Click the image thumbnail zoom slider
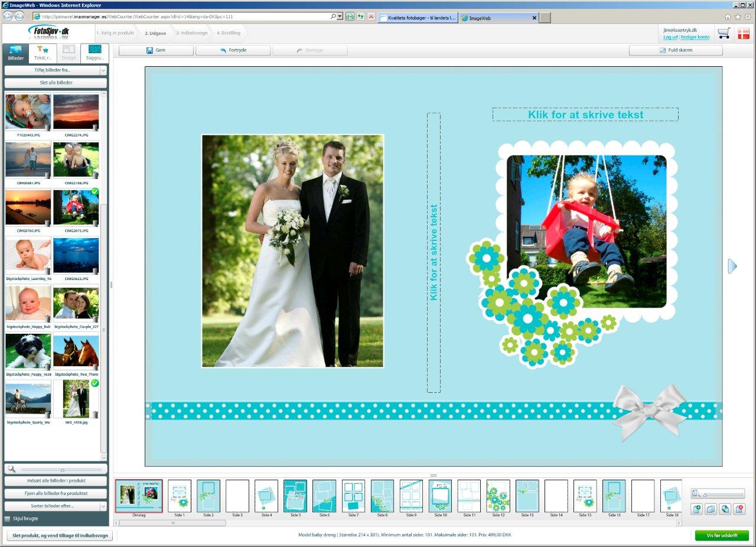756x547 pixels. (x=63, y=470)
